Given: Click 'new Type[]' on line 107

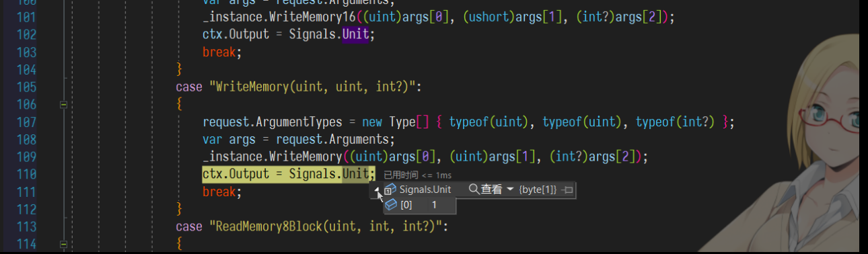Looking at the screenshot, I should tap(396, 122).
